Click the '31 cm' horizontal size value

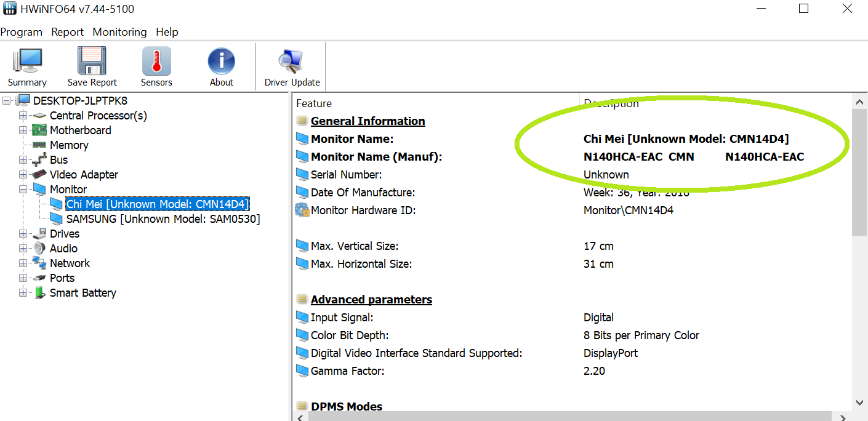[x=598, y=263]
